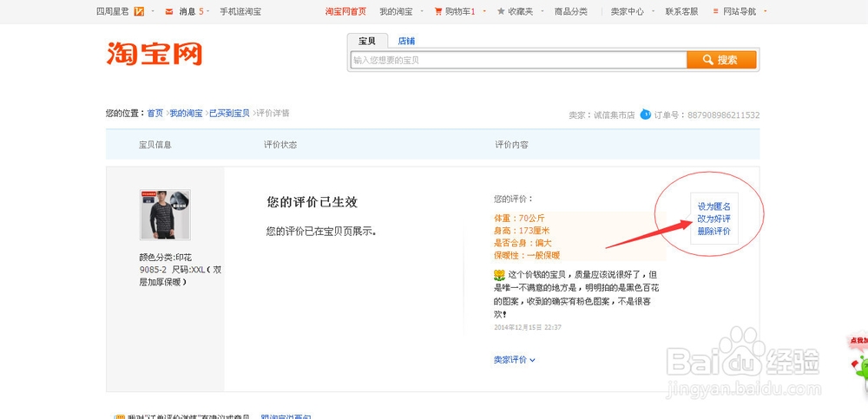Click the 是否合身：偏大 line
Viewport: 868px width, 419px height.
coord(523,243)
